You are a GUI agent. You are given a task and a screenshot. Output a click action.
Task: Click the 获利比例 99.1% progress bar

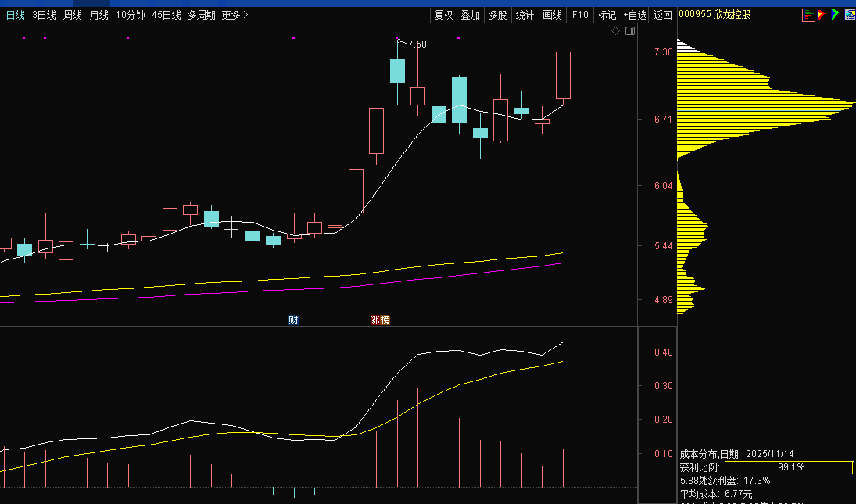pyautogui.click(x=789, y=467)
